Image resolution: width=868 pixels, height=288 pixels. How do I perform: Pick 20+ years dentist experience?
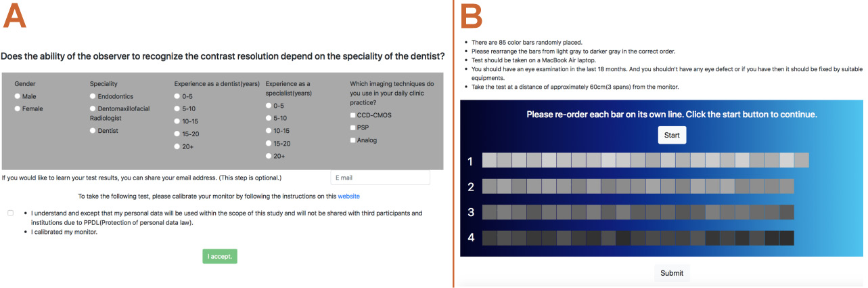click(x=178, y=146)
